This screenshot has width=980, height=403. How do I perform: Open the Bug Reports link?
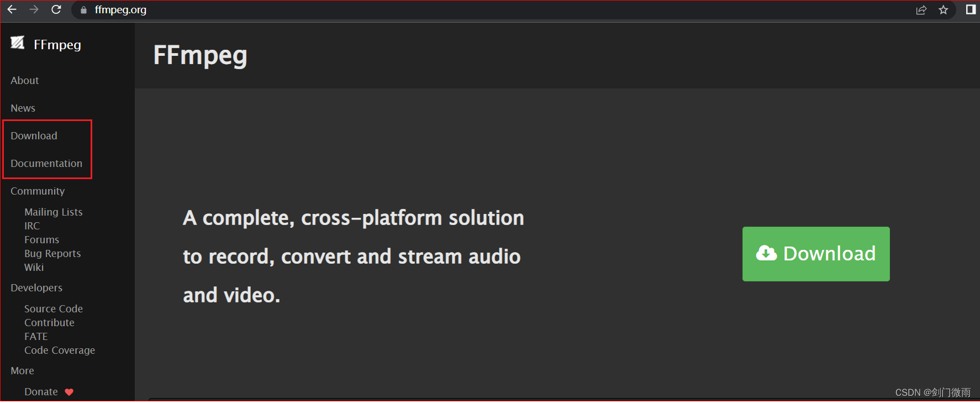coord(52,254)
